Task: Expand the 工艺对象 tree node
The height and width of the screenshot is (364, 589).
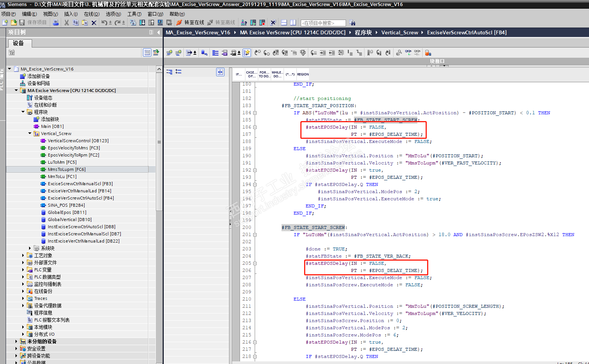Action: click(23, 255)
